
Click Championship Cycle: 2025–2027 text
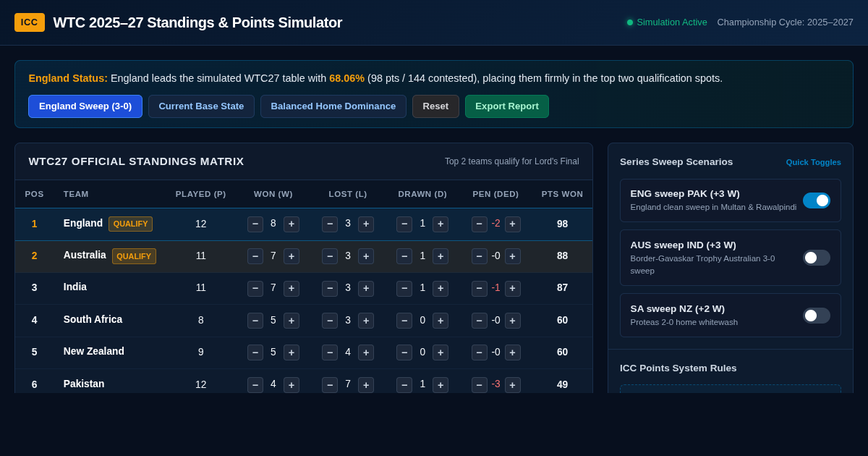coord(786,22)
